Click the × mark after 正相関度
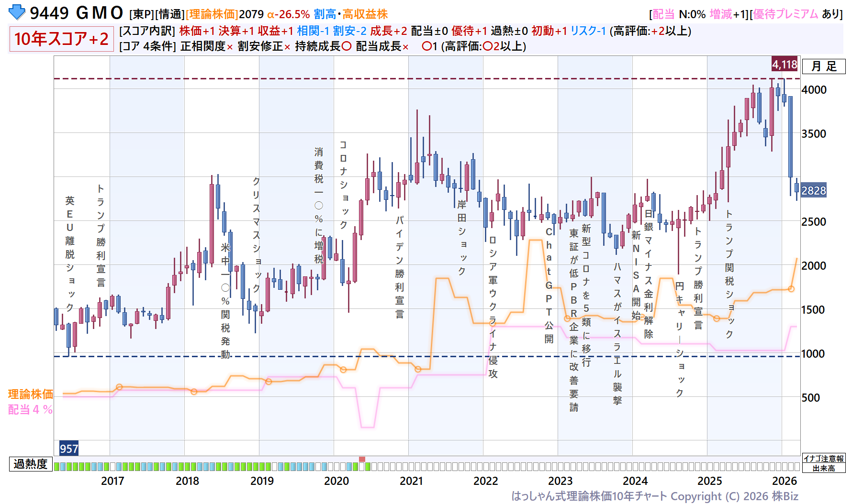Image resolution: width=852 pixels, height=504 pixels. pos(230,47)
